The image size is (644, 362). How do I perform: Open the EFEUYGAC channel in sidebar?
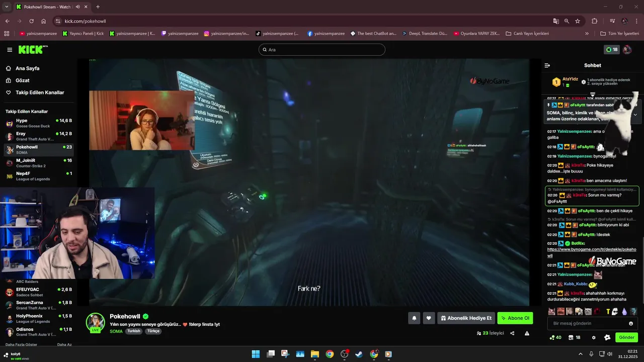(39, 292)
